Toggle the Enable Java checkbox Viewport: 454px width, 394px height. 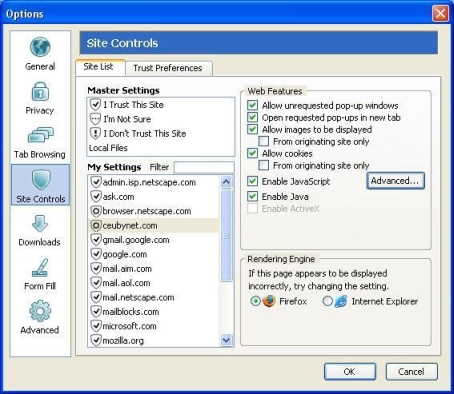pyautogui.click(x=253, y=196)
